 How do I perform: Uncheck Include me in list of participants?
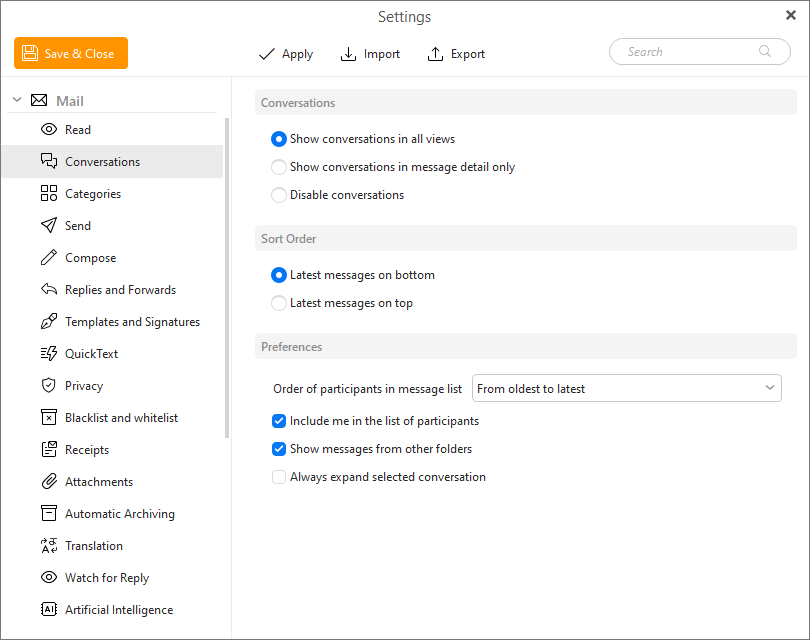coord(279,421)
